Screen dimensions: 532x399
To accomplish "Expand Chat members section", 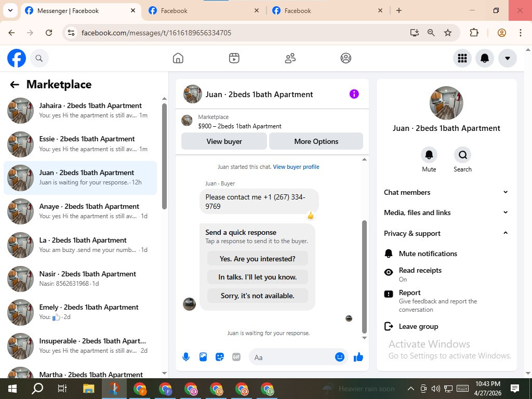I will tap(446, 192).
